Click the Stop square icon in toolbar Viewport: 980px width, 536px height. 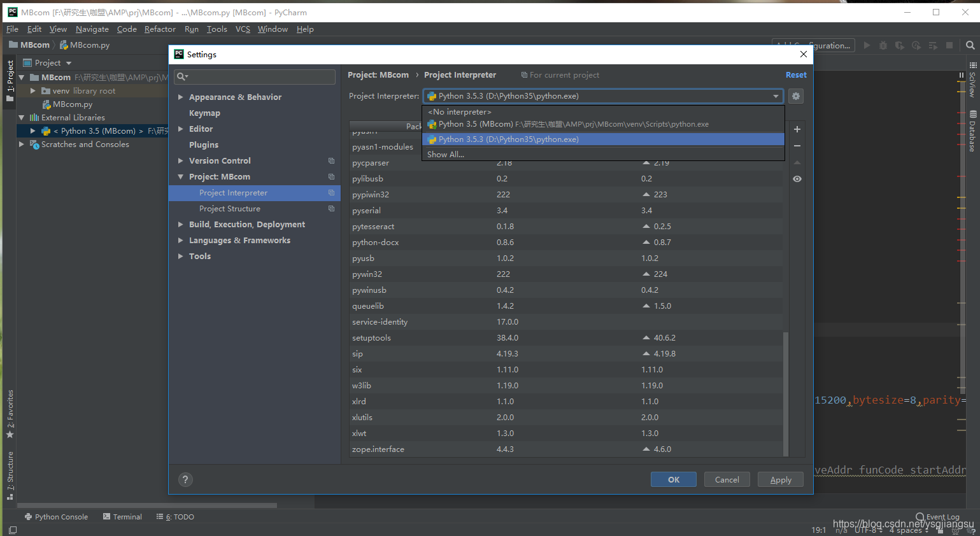[x=949, y=45]
